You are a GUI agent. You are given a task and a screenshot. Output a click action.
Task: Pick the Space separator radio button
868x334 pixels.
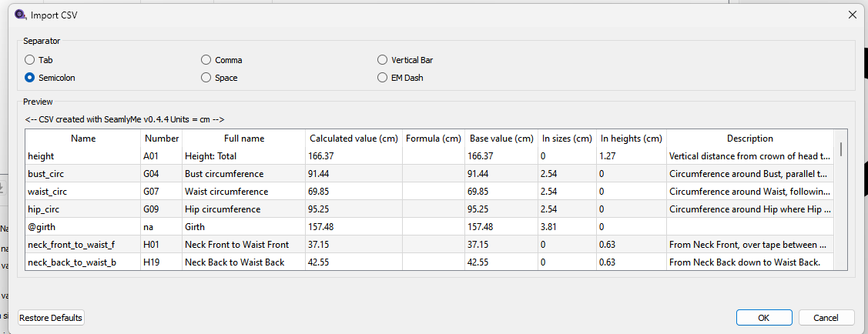click(206, 78)
